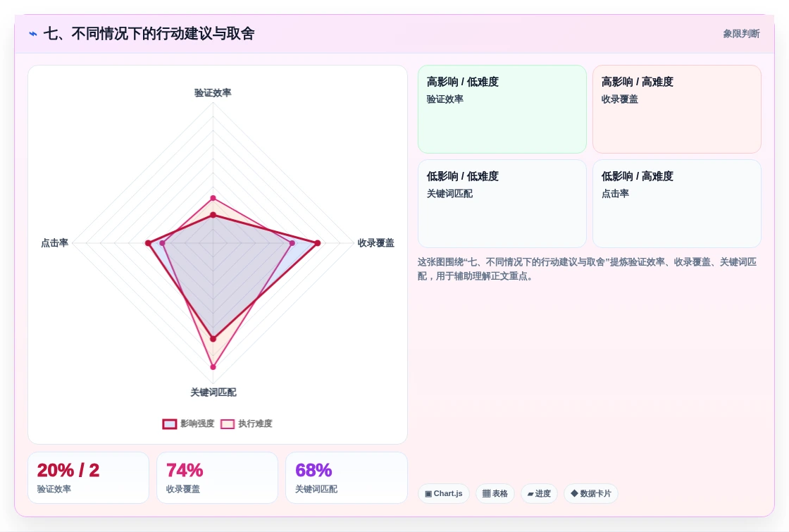This screenshot has height=532, width=789.
Task: Click the section title 七、不同情况下的行动建议与取舍
Action: tap(149, 34)
